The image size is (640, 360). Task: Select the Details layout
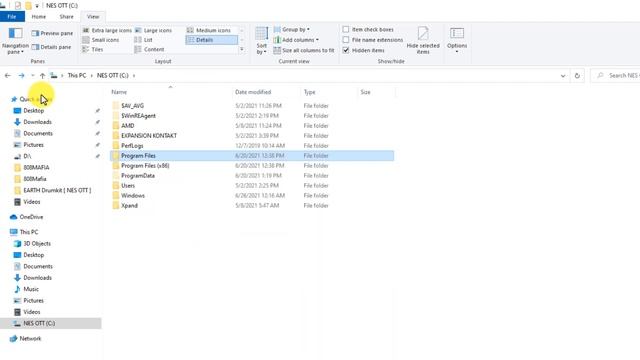tap(211, 40)
